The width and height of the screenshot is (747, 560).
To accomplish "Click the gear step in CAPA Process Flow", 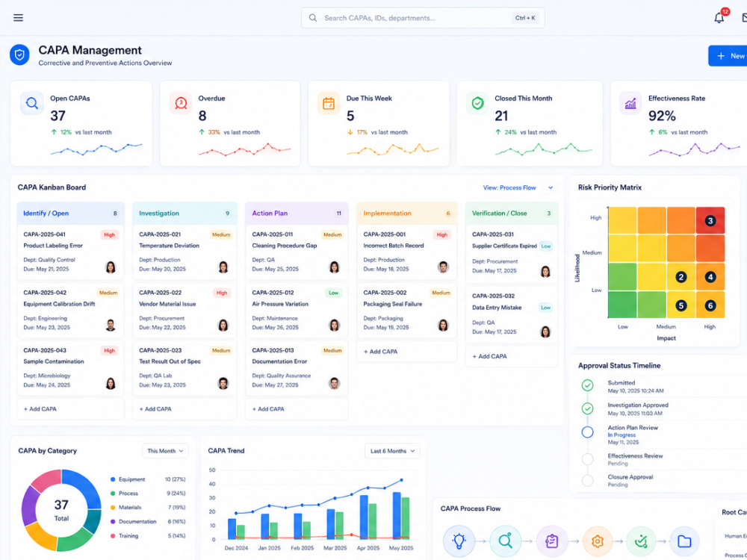I will click(598, 541).
